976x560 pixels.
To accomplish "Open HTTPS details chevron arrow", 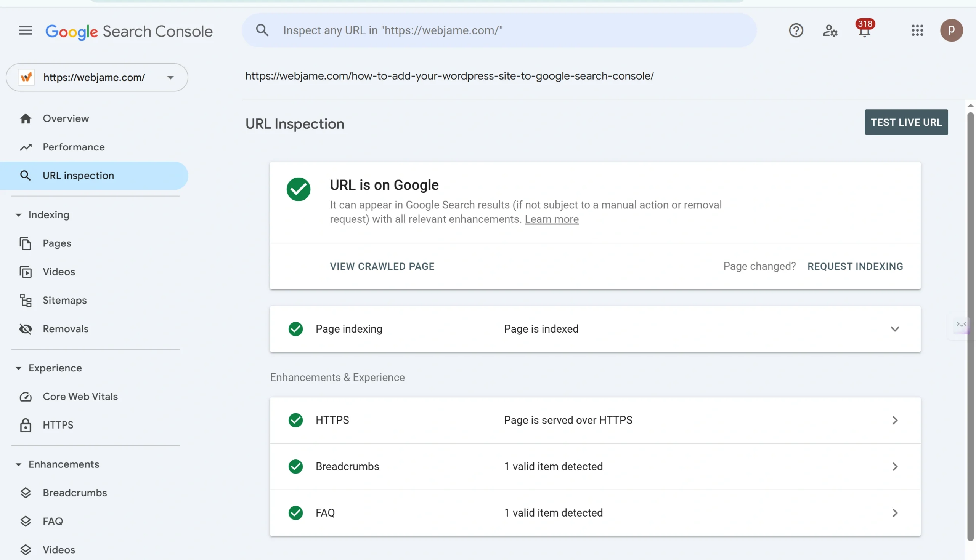I will [x=895, y=420].
